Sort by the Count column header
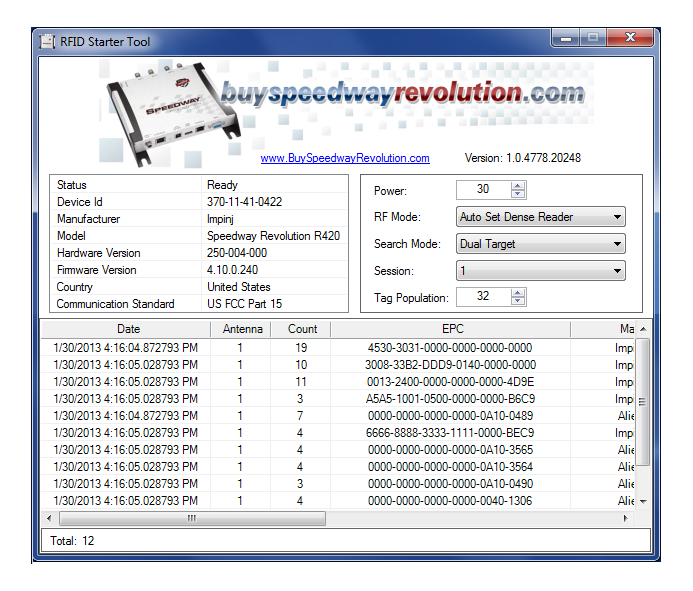This screenshot has height=591, width=693. pyautogui.click(x=301, y=329)
